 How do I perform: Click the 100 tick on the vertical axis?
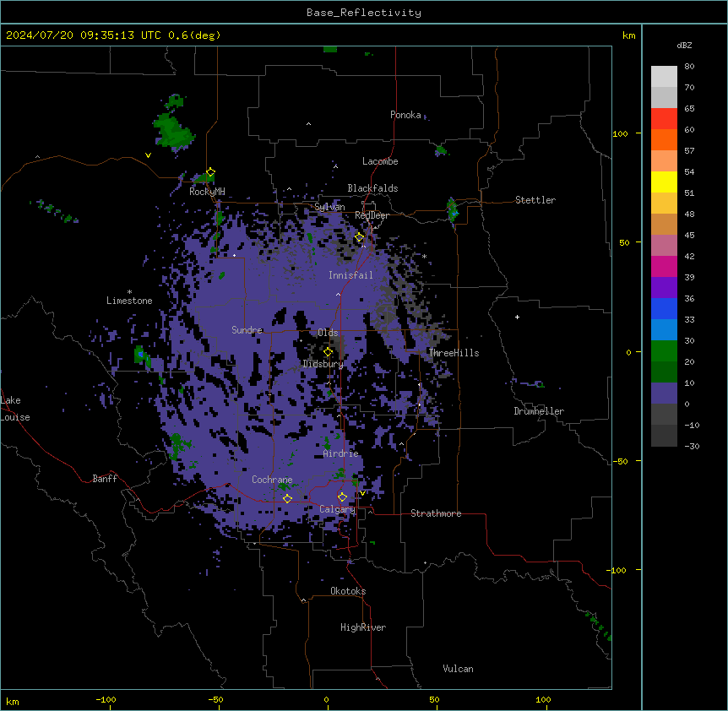point(620,133)
